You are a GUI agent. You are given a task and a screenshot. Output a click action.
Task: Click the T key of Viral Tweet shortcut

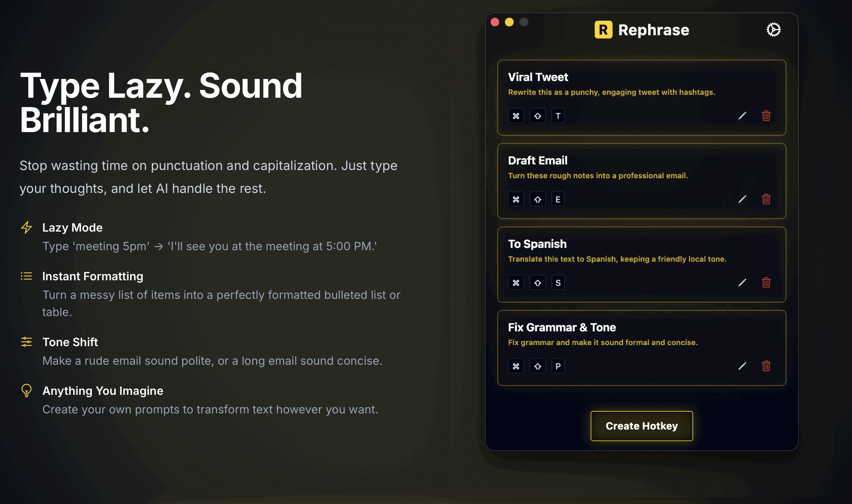click(x=558, y=116)
